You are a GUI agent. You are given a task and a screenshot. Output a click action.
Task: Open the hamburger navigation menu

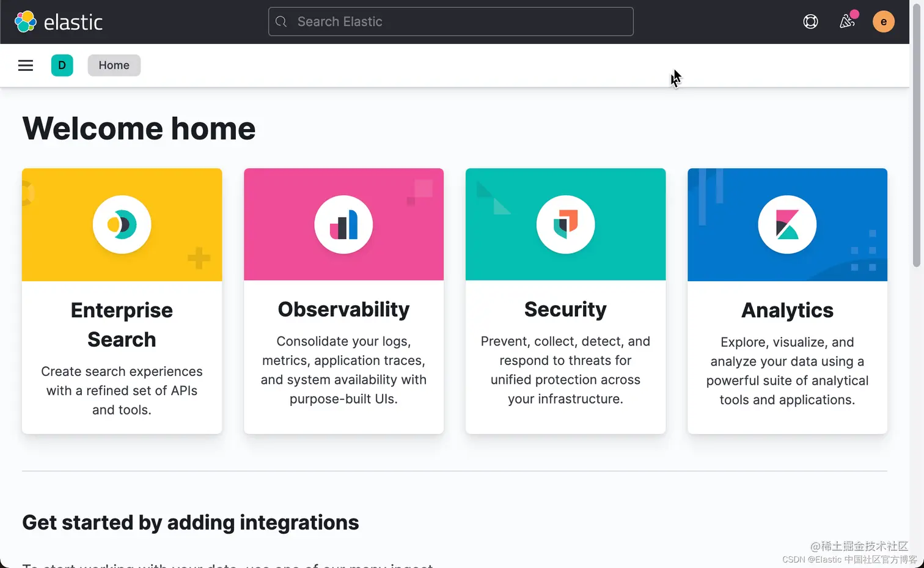[26, 65]
